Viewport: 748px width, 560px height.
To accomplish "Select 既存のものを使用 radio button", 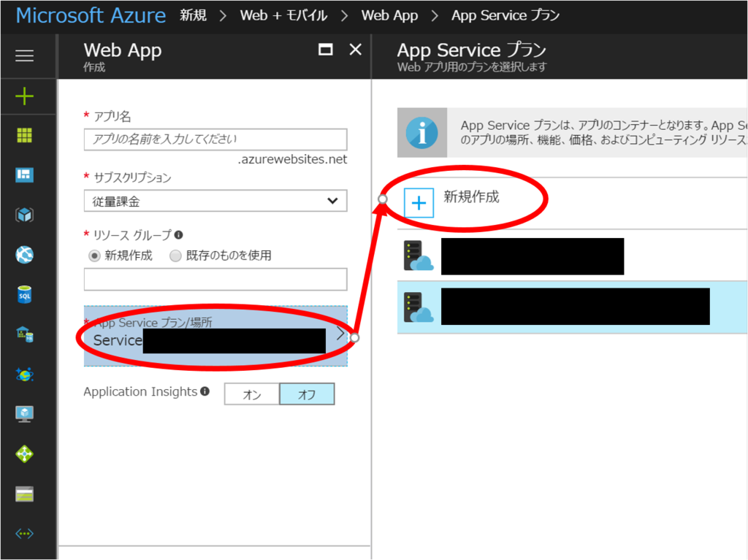I will (175, 256).
